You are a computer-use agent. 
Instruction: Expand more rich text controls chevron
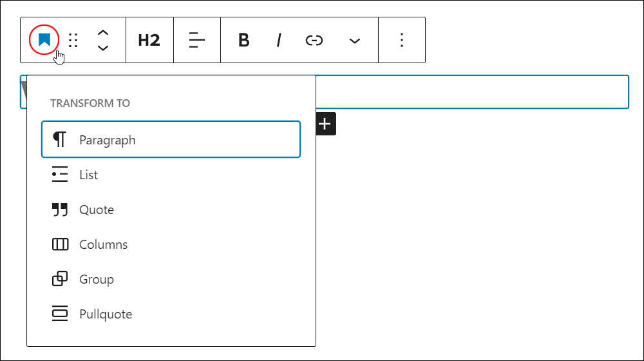click(x=354, y=41)
